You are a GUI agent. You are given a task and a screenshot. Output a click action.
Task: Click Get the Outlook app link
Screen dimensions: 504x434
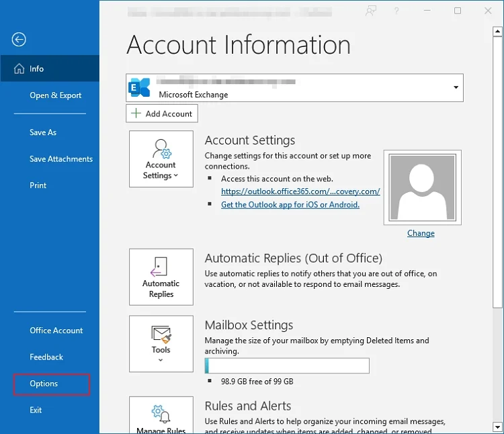pos(290,205)
